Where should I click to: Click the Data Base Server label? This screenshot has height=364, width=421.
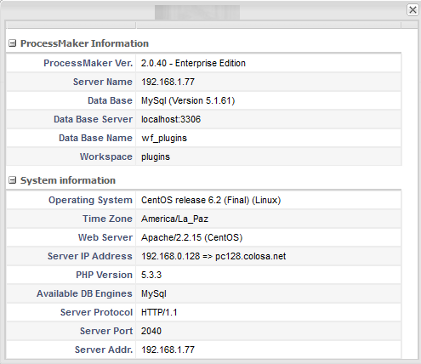point(93,119)
